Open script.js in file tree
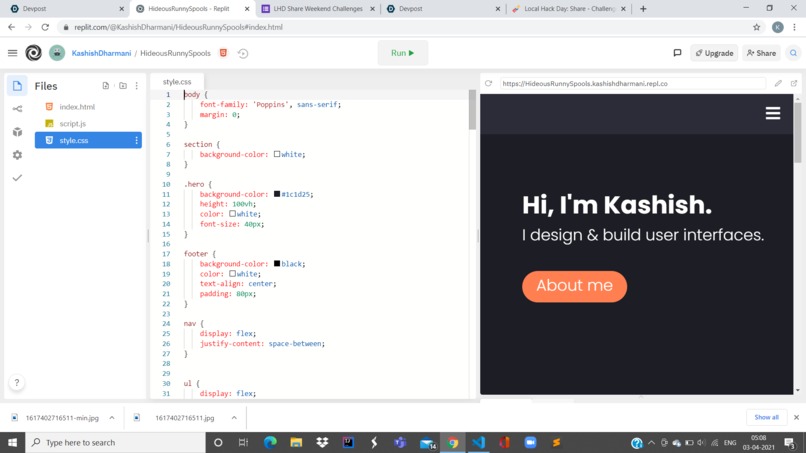The width and height of the screenshot is (806, 453). click(x=72, y=124)
